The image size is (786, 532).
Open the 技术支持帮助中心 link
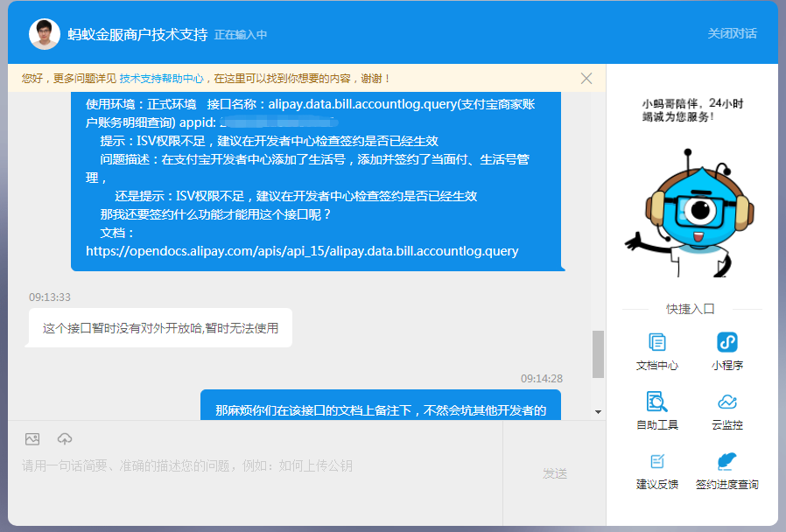[161, 78]
